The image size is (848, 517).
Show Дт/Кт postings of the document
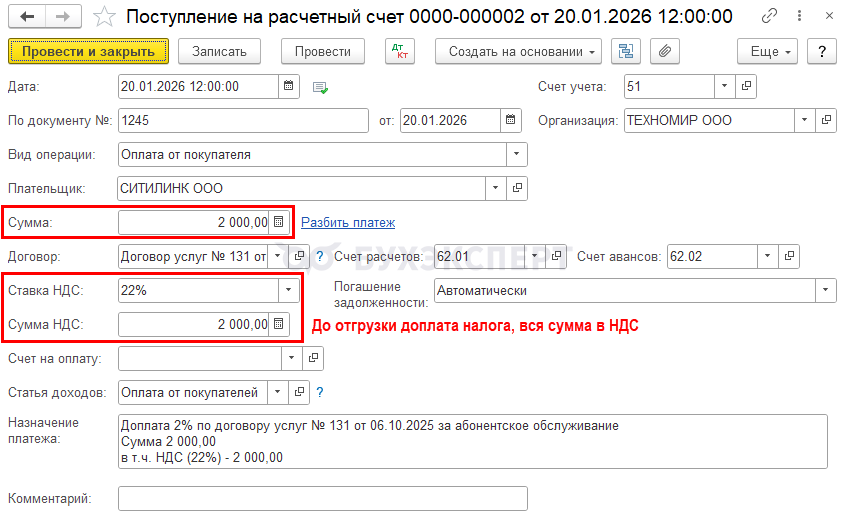400,51
